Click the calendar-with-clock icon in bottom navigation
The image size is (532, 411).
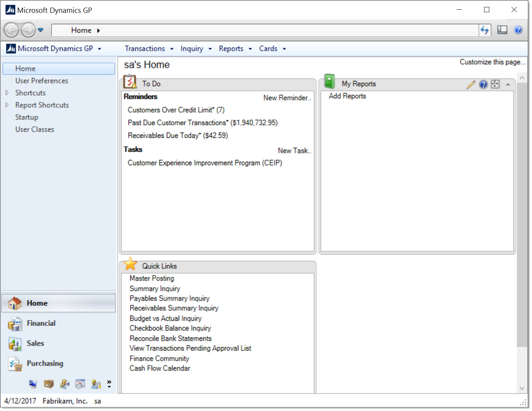pyautogui.click(x=80, y=384)
